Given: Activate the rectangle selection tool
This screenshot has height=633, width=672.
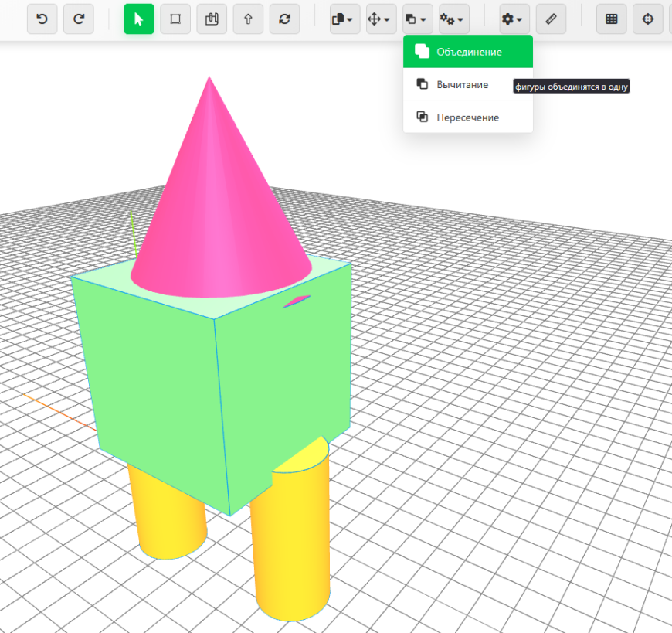Looking at the screenshot, I should click(x=175, y=19).
